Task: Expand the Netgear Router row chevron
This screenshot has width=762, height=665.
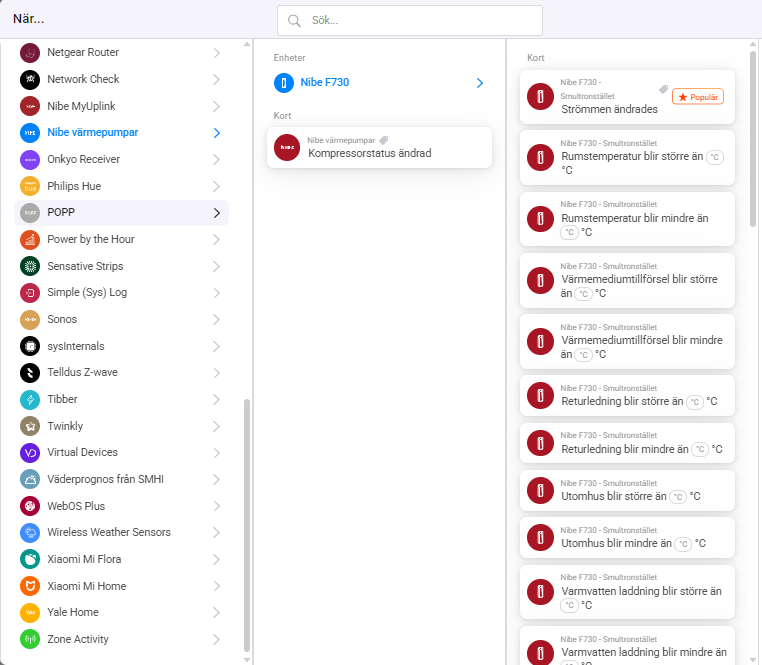Action: (217, 52)
